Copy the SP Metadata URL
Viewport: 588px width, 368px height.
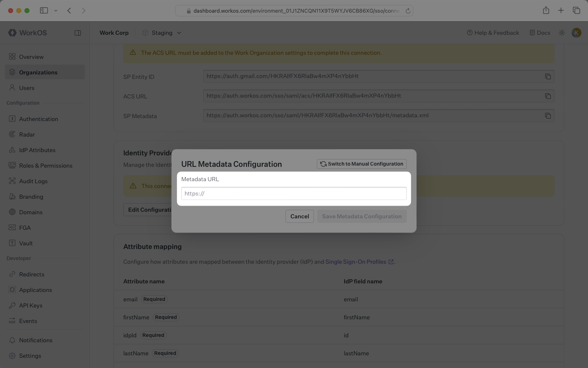click(x=548, y=116)
